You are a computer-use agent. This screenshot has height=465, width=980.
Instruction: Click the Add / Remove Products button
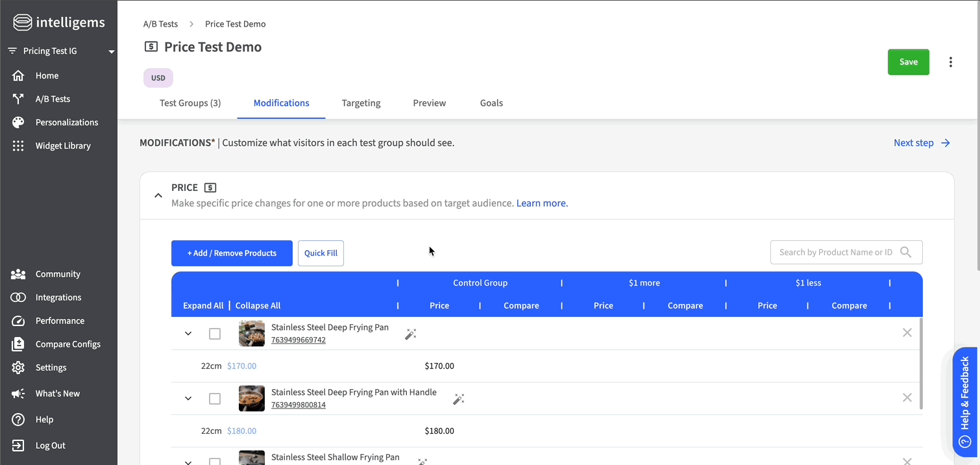(232, 253)
